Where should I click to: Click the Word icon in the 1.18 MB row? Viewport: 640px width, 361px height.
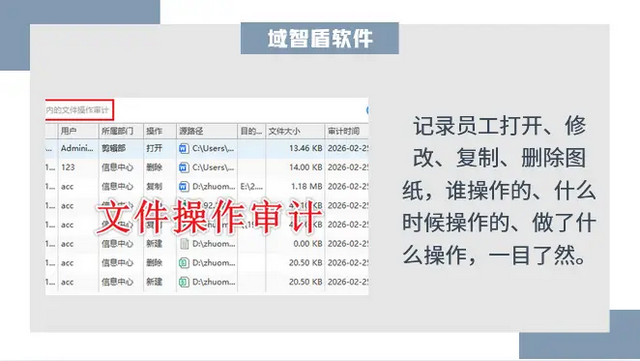(184, 187)
